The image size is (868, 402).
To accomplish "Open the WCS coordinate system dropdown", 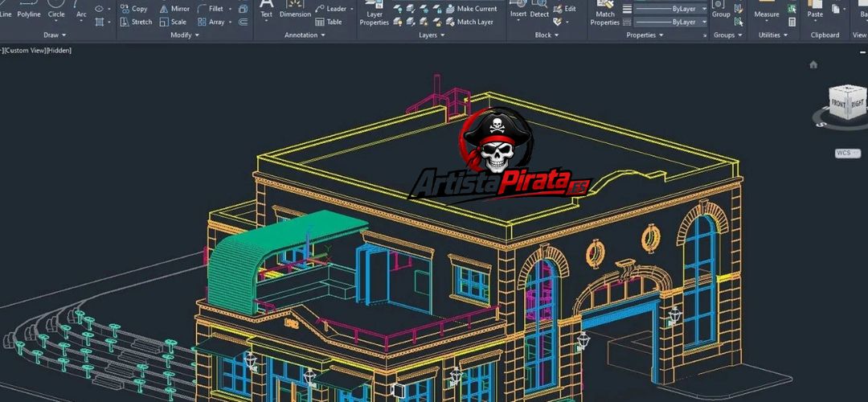I will (x=848, y=153).
